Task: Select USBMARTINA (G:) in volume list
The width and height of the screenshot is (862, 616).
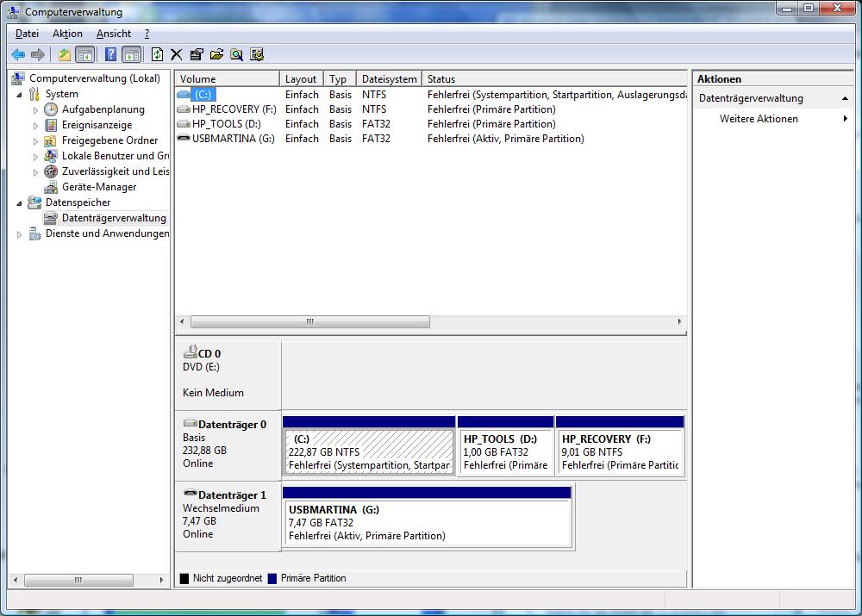Action: coord(233,139)
